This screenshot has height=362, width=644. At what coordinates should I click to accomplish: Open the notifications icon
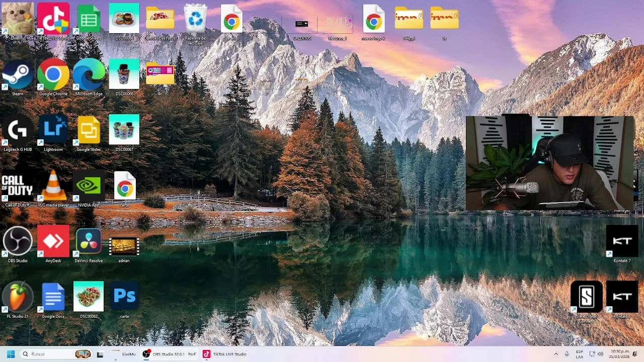click(635, 354)
